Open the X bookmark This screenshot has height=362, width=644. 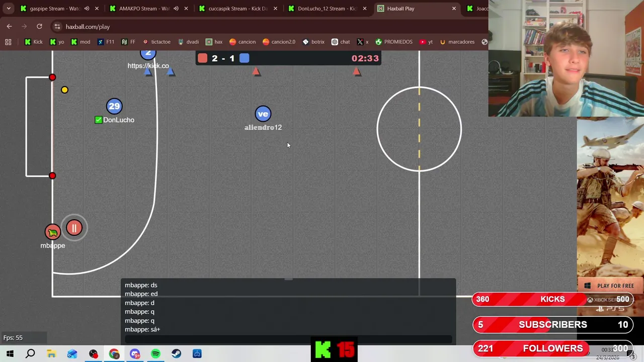pyautogui.click(x=362, y=42)
